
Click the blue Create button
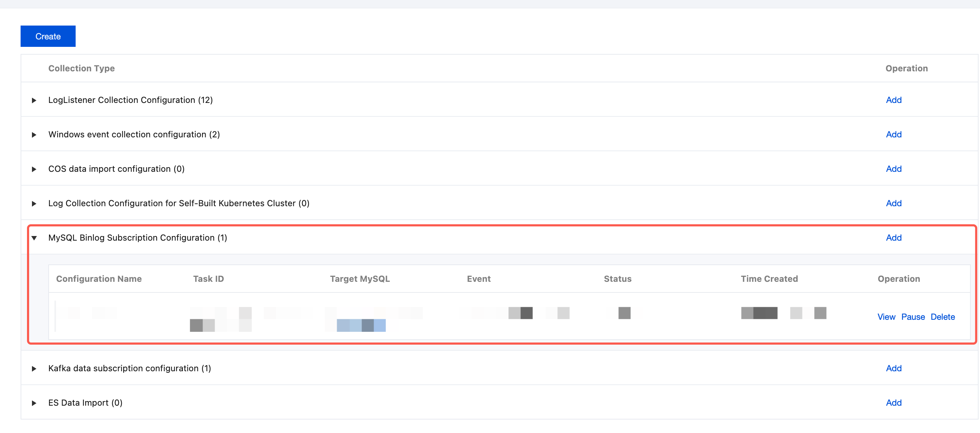click(x=48, y=36)
